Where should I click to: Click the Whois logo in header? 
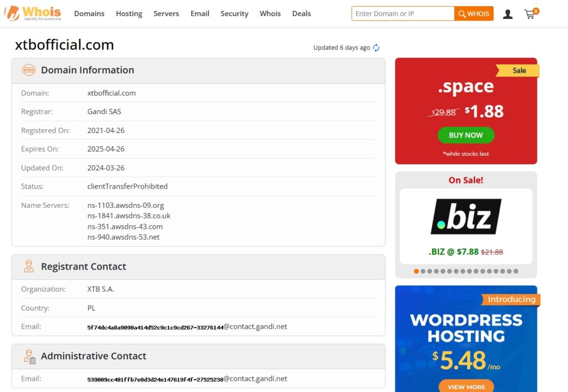pyautogui.click(x=33, y=13)
